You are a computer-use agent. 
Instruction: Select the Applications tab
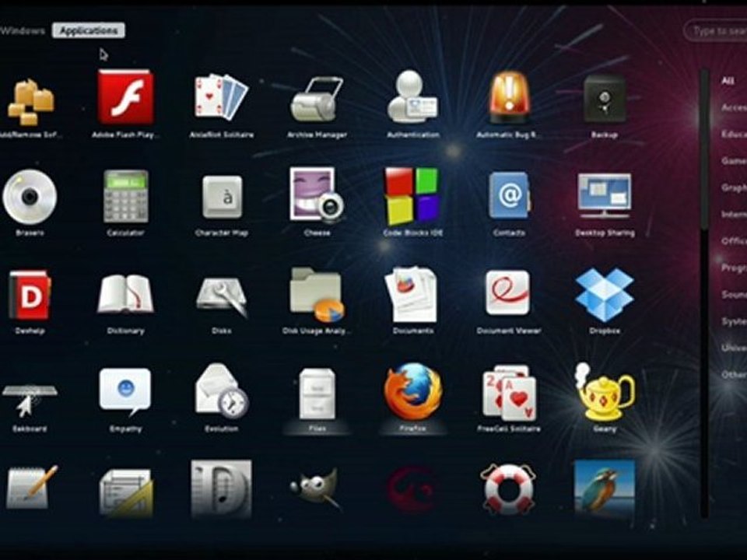89,30
